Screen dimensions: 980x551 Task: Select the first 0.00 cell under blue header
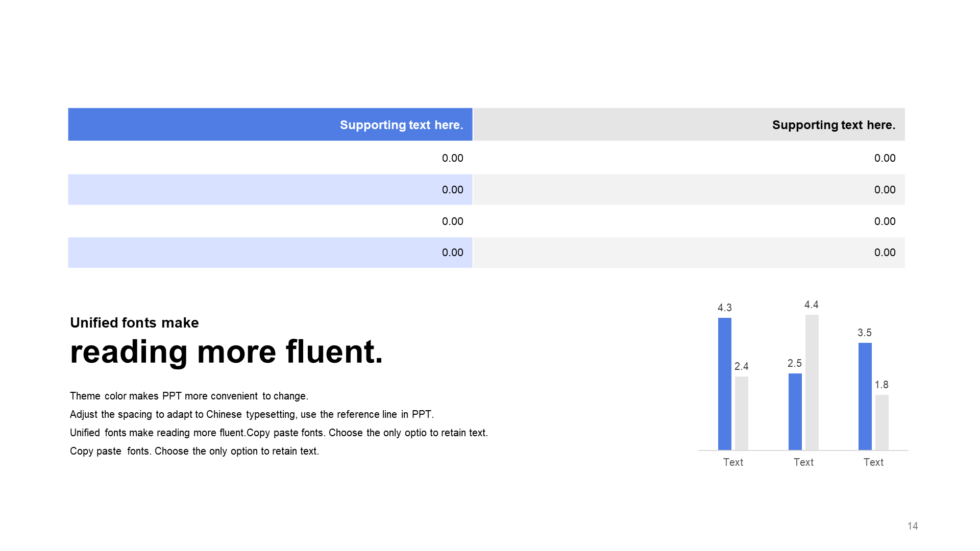pos(270,158)
